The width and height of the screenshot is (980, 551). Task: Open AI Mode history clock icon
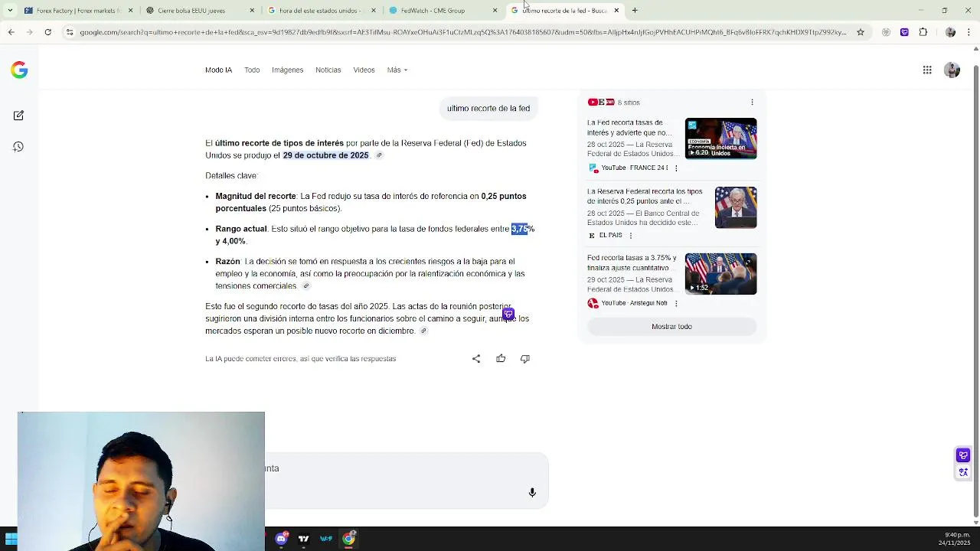(x=18, y=147)
